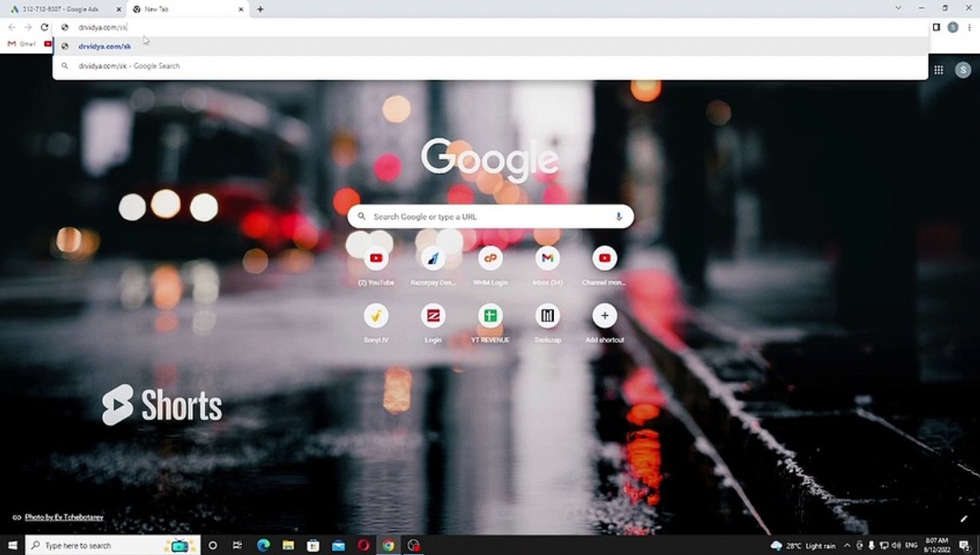980x555 pixels.
Task: Customize this page with pencil icon
Action: (x=963, y=519)
